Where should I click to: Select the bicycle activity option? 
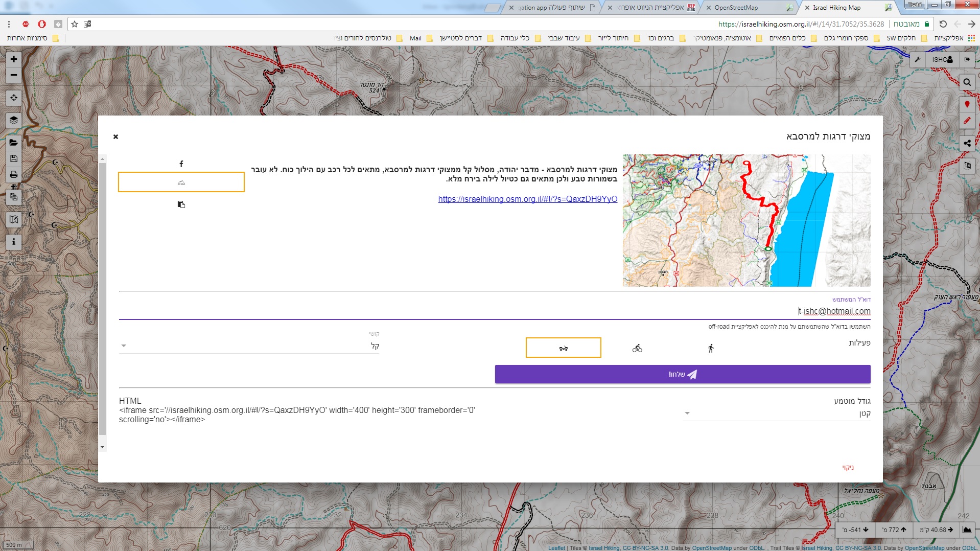tap(637, 349)
